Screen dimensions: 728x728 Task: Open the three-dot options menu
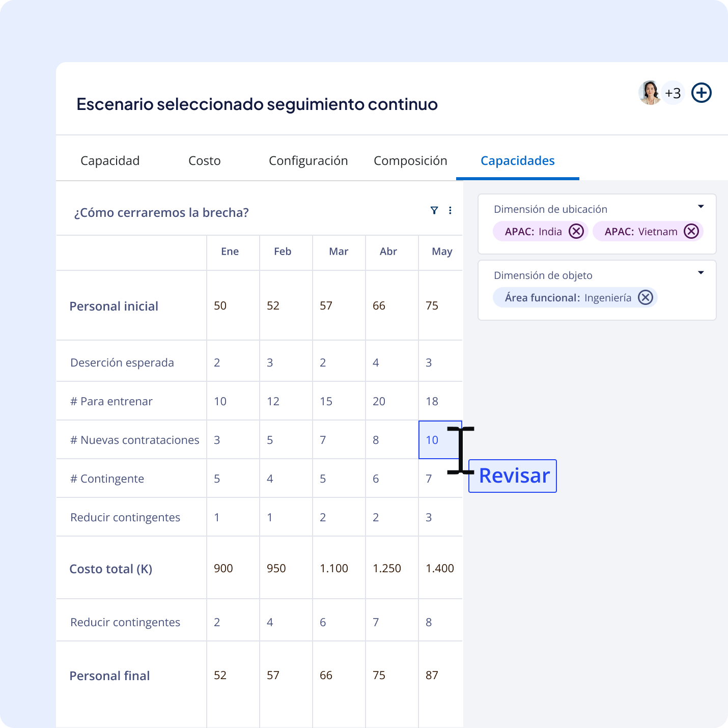pyautogui.click(x=450, y=210)
